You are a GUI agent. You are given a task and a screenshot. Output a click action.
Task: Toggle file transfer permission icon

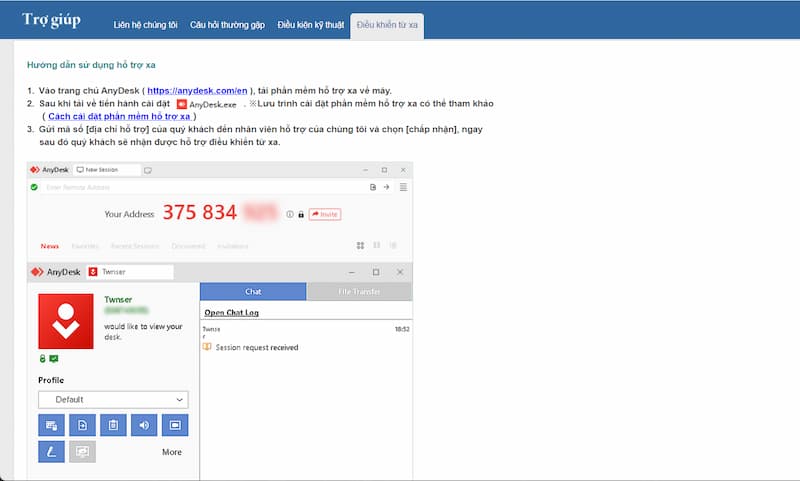pos(82,425)
